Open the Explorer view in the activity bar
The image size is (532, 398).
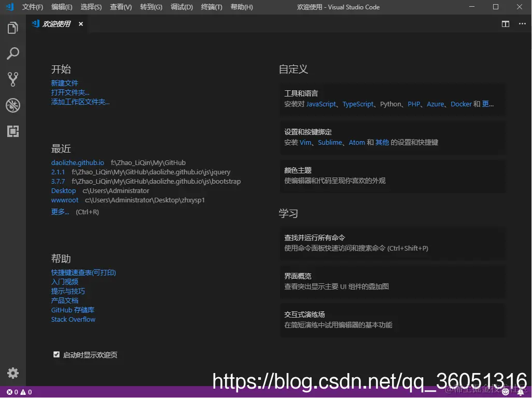13,28
